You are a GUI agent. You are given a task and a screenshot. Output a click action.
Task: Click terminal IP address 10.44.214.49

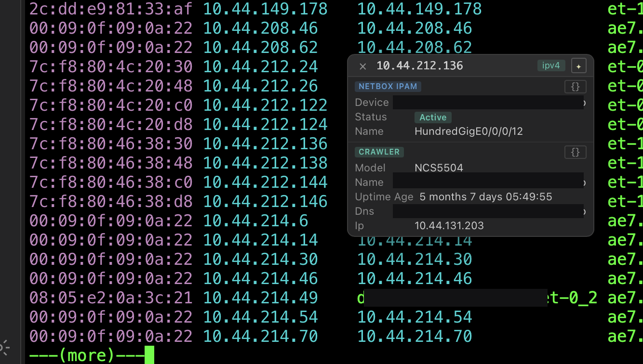pyautogui.click(x=260, y=298)
